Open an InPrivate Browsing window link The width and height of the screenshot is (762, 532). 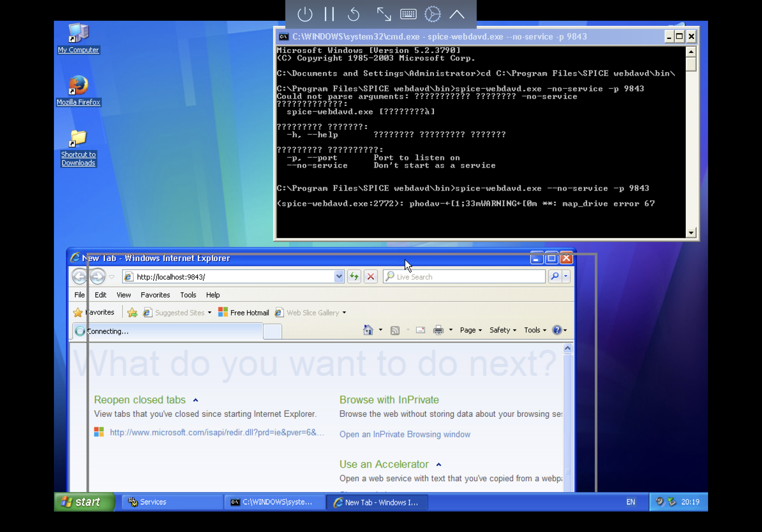[405, 434]
